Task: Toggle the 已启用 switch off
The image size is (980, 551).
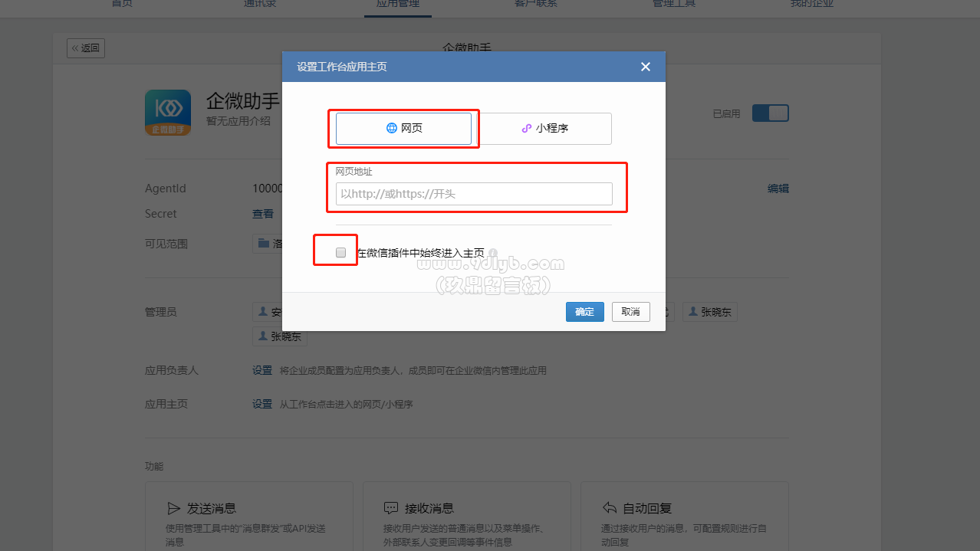Action: click(770, 113)
